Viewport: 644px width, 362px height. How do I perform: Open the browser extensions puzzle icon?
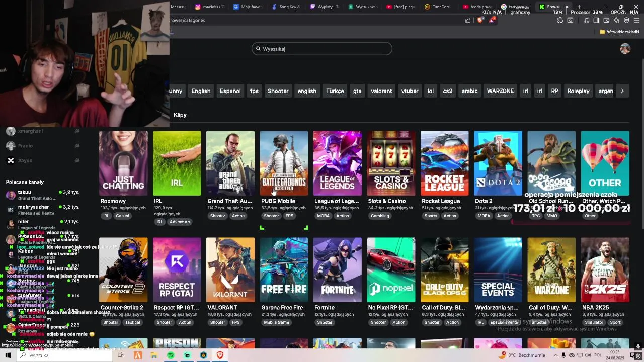[x=560, y=20]
